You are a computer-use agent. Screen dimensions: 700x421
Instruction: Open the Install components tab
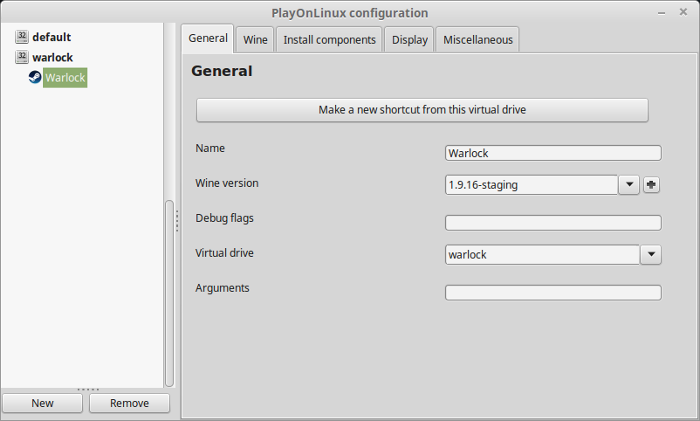329,40
